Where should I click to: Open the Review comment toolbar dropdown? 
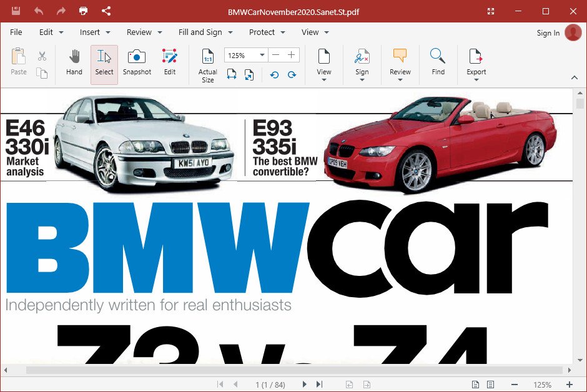click(400, 65)
